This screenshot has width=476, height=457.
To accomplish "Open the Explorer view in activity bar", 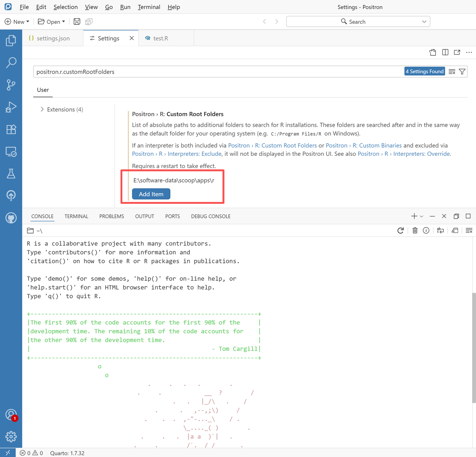I will click(x=11, y=41).
